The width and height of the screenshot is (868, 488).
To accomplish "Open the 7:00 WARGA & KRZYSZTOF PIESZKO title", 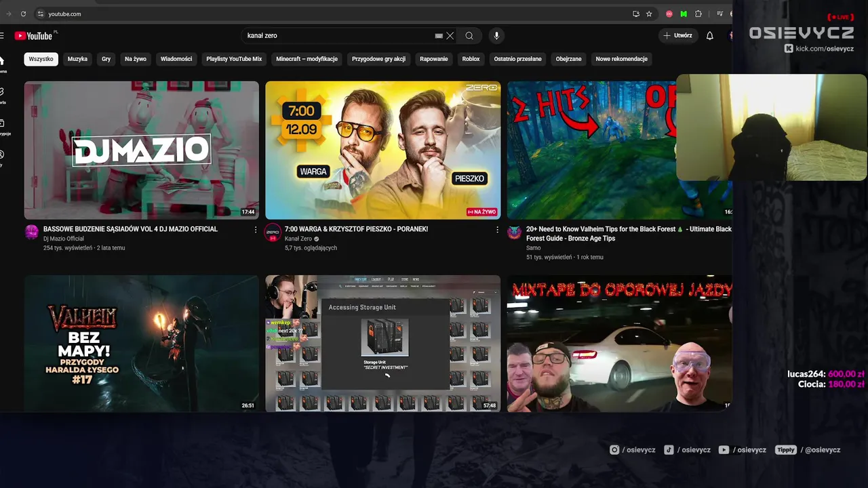I will click(x=356, y=229).
